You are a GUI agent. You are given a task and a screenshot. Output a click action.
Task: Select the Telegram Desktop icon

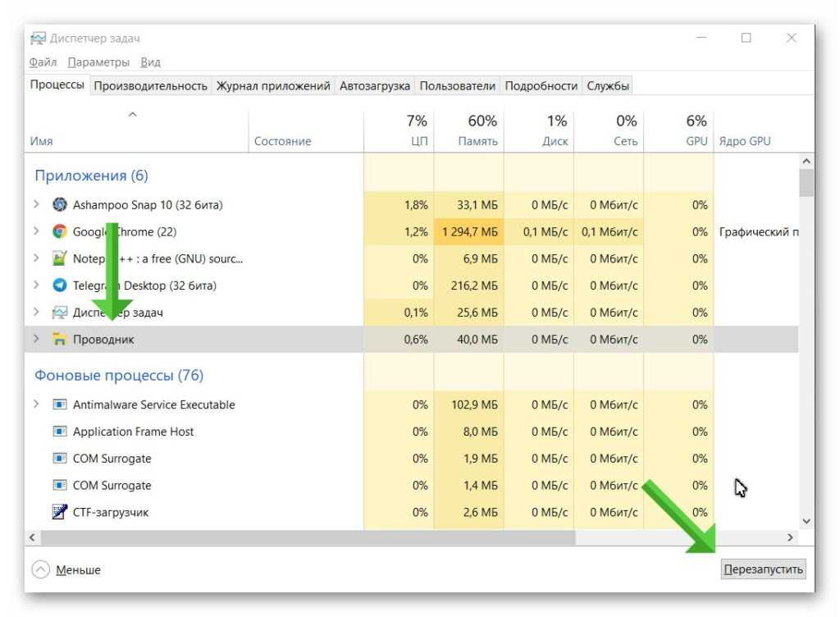tap(59, 286)
